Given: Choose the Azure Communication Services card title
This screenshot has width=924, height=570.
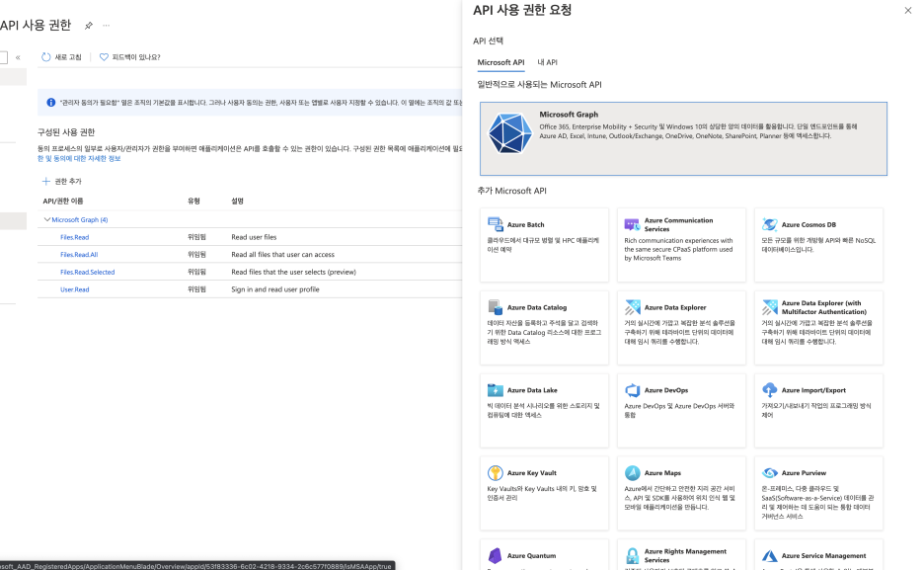Looking at the screenshot, I should 678,224.
